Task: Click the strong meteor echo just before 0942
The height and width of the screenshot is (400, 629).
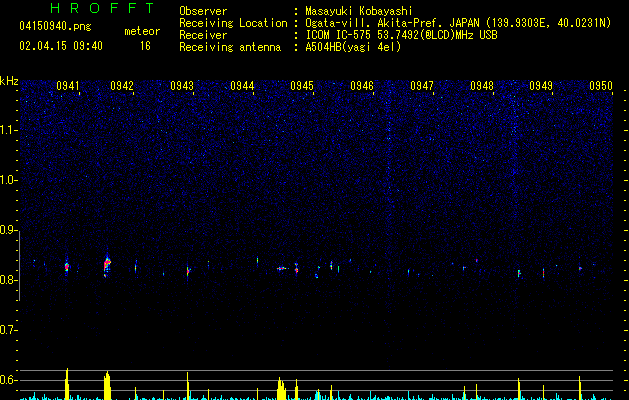Action: [107, 265]
